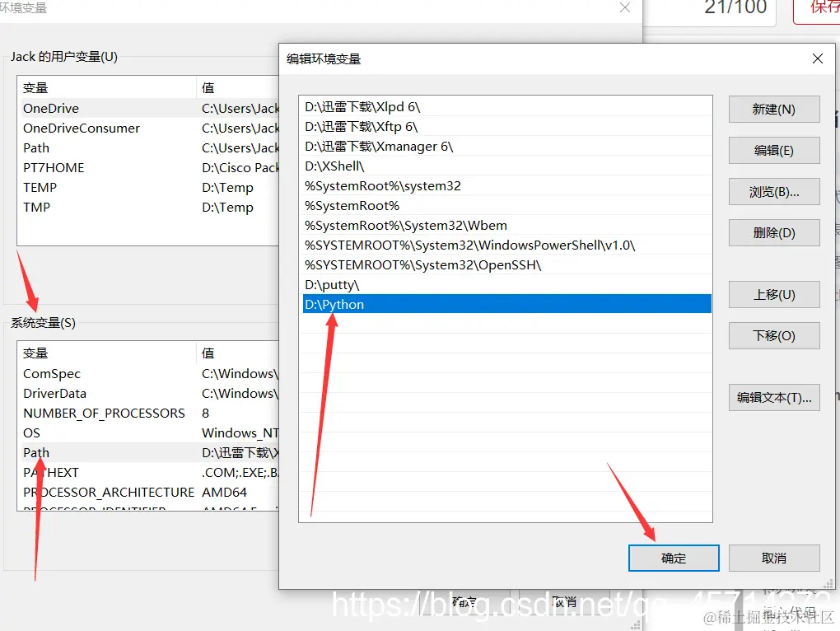Select the WindowsPowerShell\v1.0\ path entry

coord(506,245)
